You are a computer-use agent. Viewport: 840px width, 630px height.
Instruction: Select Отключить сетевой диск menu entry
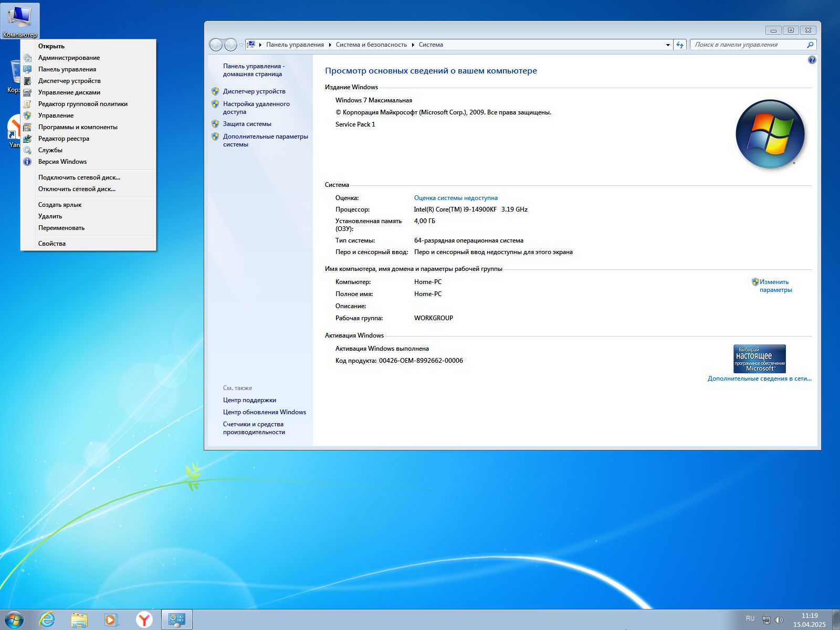pos(88,189)
